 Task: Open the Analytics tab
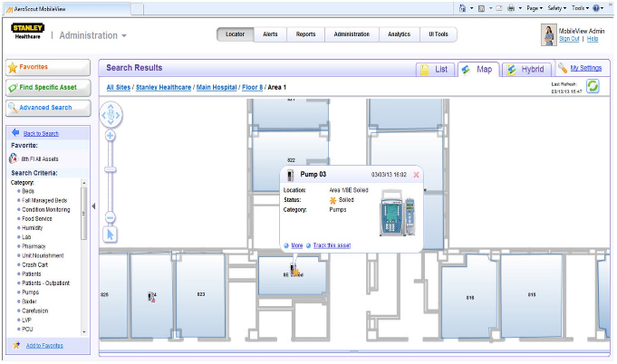pyautogui.click(x=399, y=34)
